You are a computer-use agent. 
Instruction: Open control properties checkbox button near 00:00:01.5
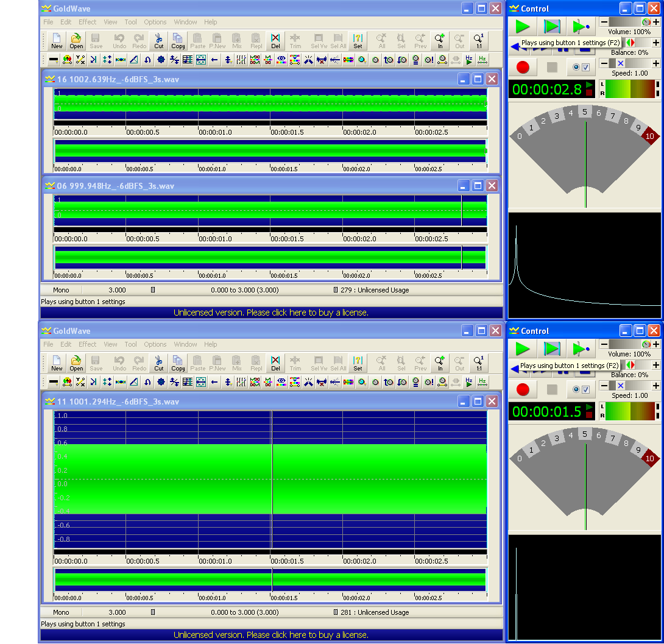(x=581, y=389)
